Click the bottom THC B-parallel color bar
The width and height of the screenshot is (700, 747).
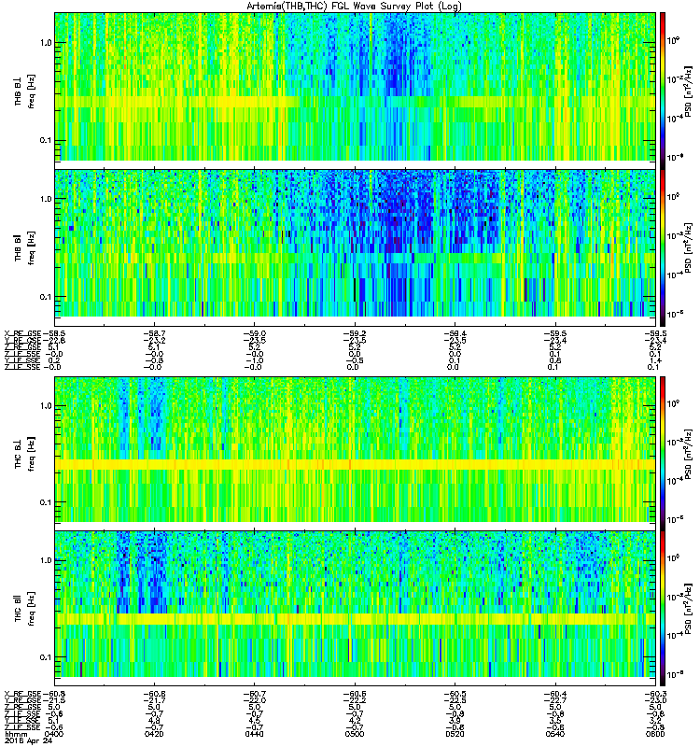pyautogui.click(x=663, y=609)
